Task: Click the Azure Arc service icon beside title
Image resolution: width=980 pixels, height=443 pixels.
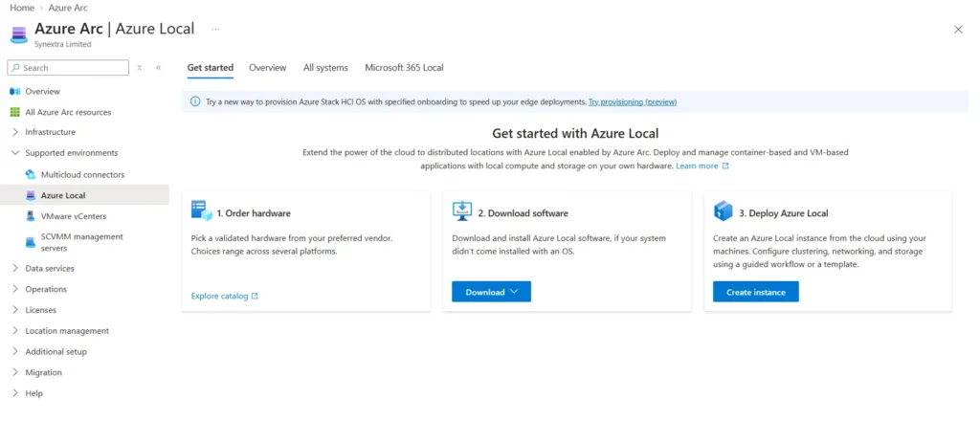Action: 19,34
